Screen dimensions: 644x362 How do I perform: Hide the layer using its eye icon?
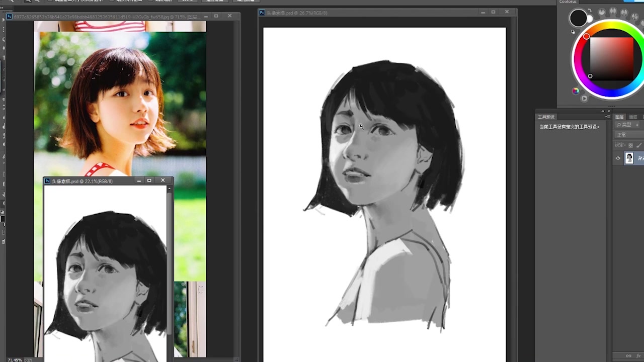(x=618, y=158)
